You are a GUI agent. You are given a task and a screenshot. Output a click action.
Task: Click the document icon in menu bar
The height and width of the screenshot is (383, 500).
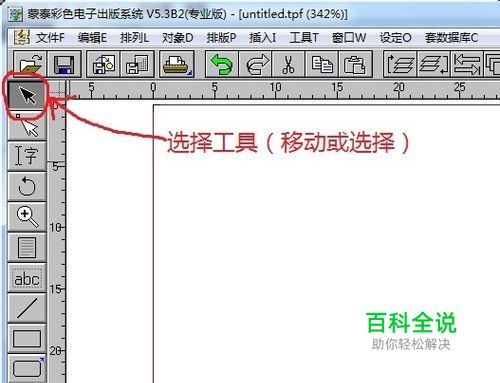click(22, 37)
